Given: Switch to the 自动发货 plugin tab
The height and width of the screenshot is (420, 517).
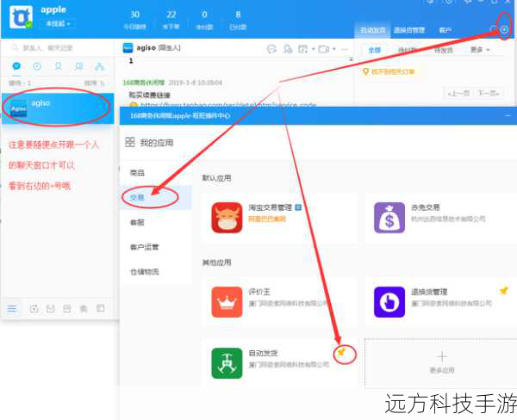Looking at the screenshot, I should [x=372, y=30].
